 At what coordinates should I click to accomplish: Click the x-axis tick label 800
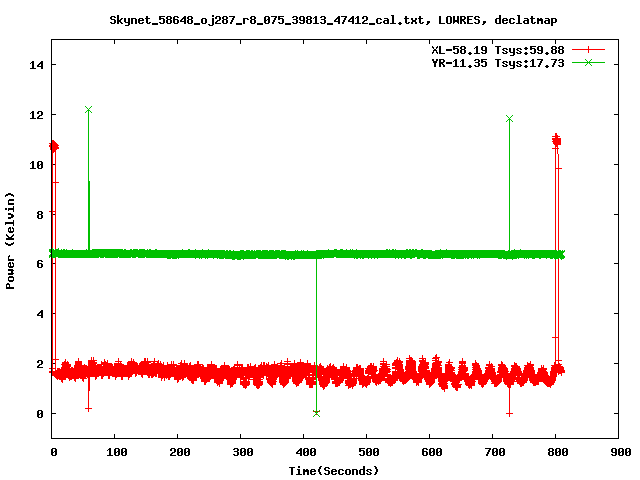(x=558, y=452)
